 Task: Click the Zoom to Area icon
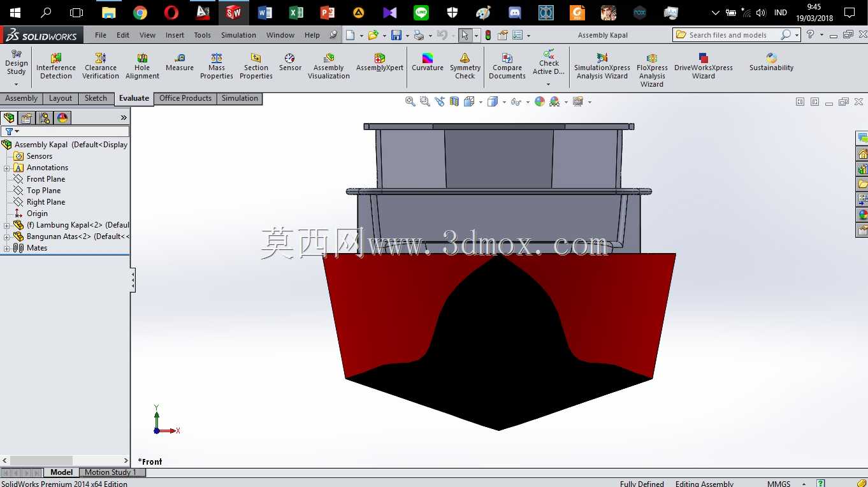425,101
